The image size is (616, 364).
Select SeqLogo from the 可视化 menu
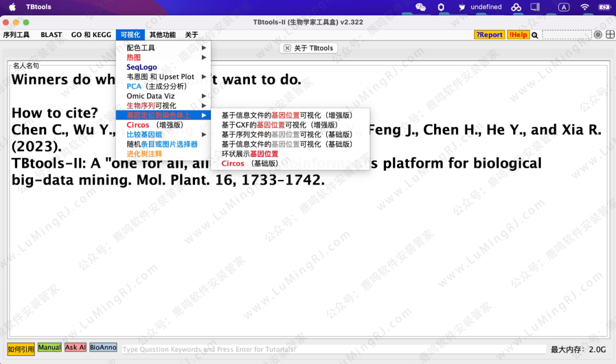142,67
